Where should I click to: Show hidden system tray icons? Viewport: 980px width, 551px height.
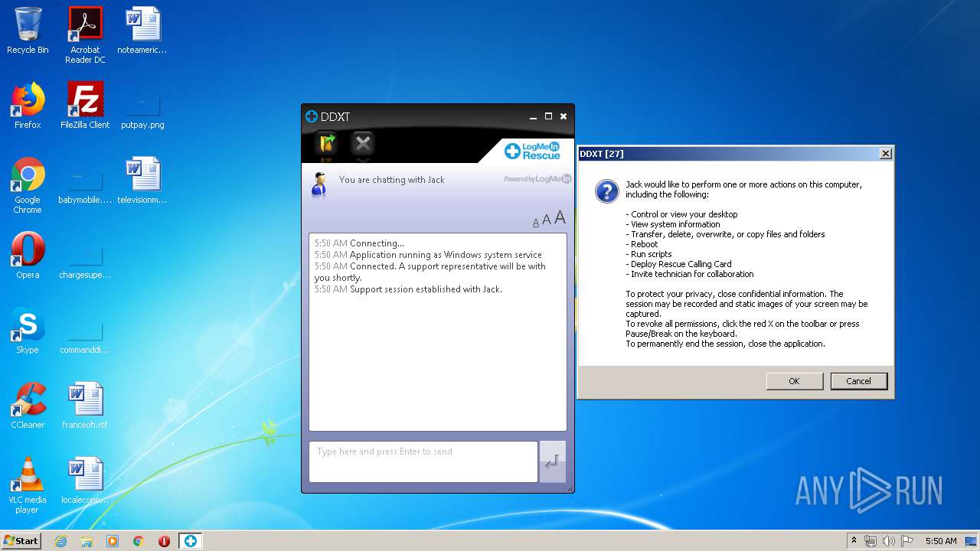click(x=854, y=541)
